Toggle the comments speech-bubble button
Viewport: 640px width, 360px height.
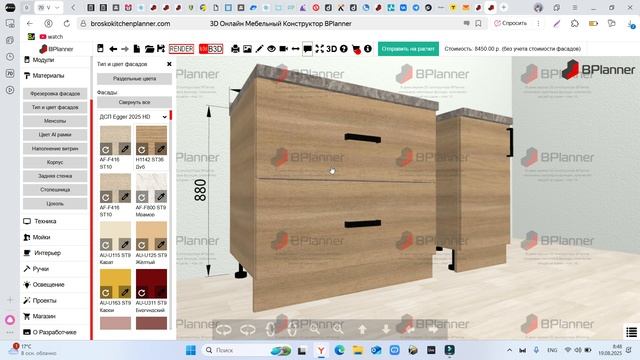[x=307, y=49]
